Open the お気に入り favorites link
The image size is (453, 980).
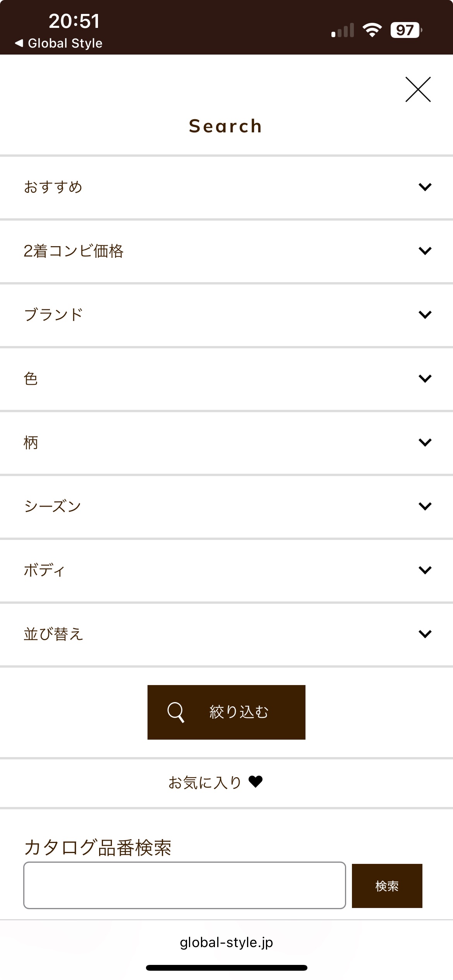pos(205,783)
